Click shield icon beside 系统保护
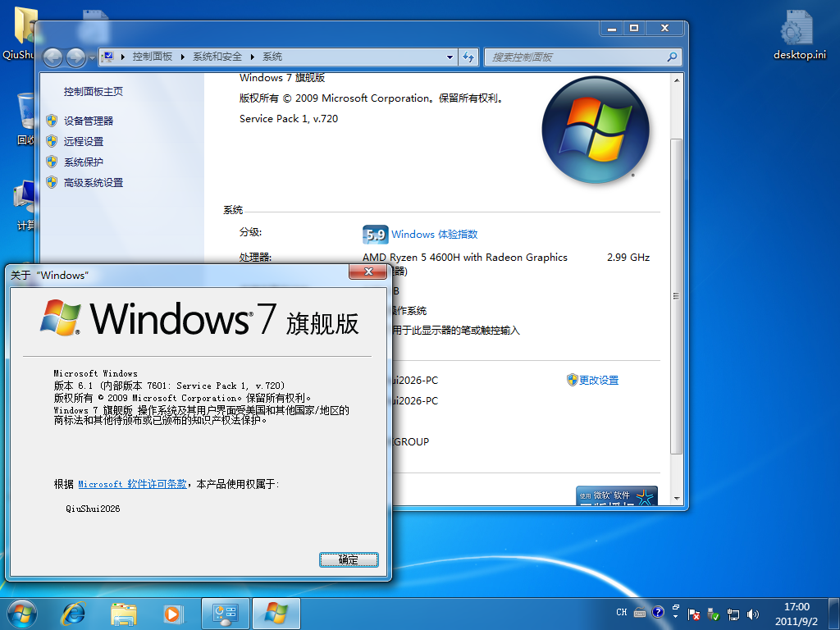This screenshot has height=630, width=840. point(52,162)
